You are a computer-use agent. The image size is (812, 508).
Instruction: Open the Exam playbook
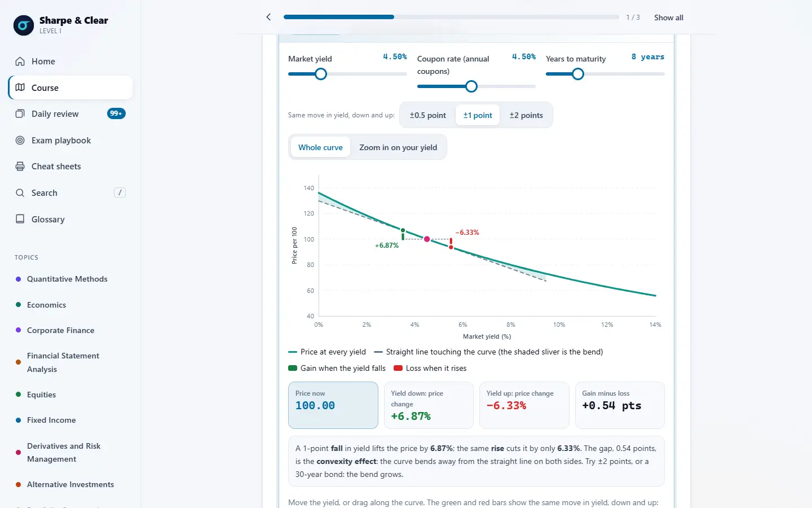(x=70, y=140)
